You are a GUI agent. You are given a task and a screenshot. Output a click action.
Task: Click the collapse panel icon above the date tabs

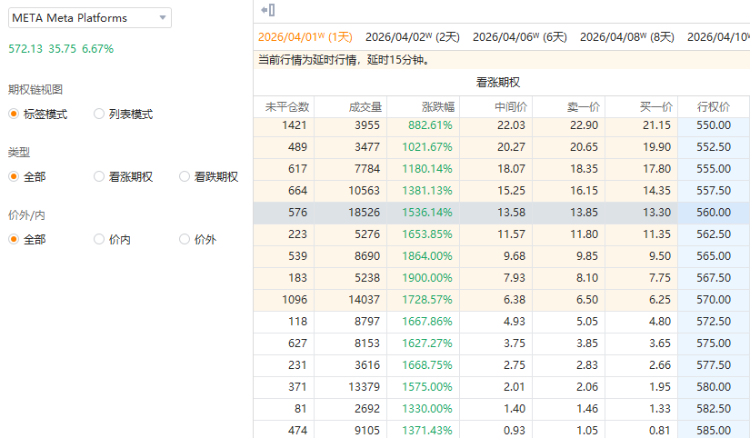click(267, 9)
